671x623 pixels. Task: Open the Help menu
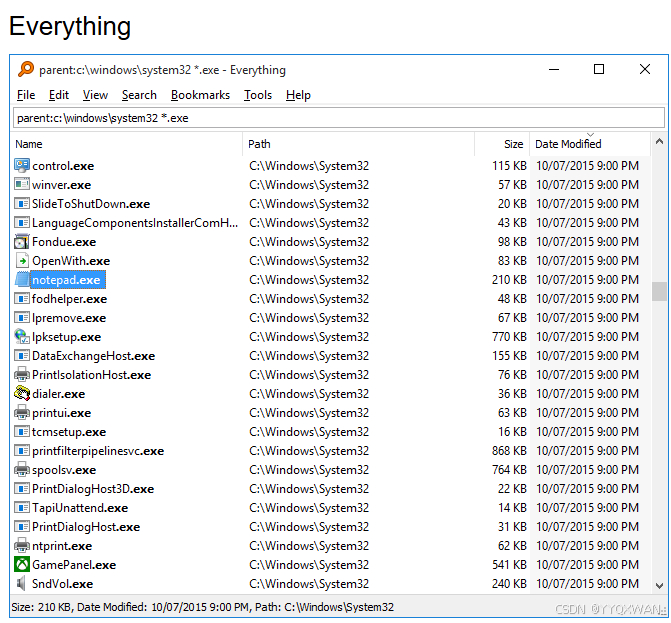coord(298,95)
